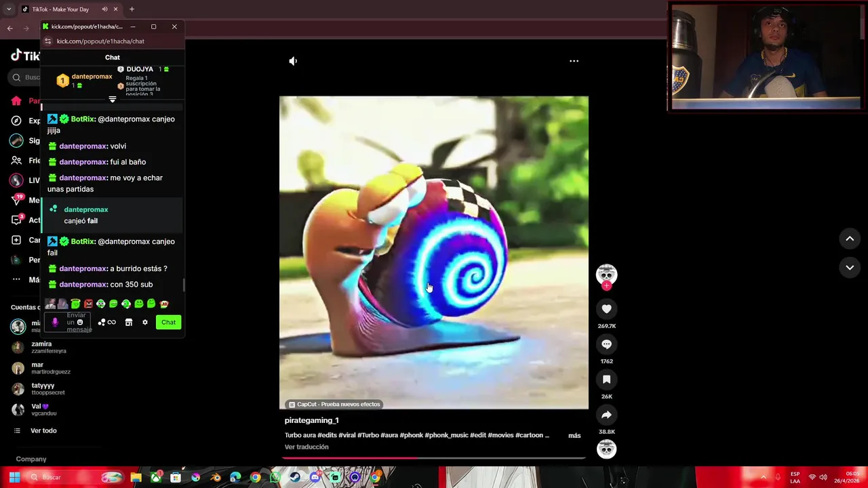Open the emote picker smiley in message box
The height and width of the screenshot is (488, 868).
(x=80, y=323)
